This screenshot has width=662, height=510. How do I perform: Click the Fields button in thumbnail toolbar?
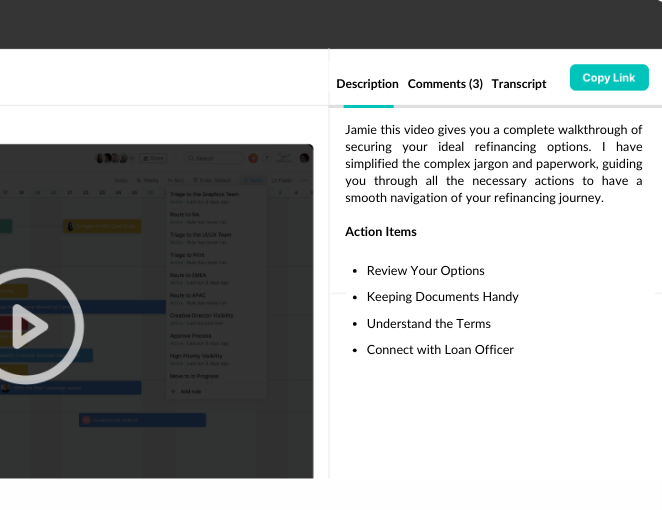click(282, 180)
